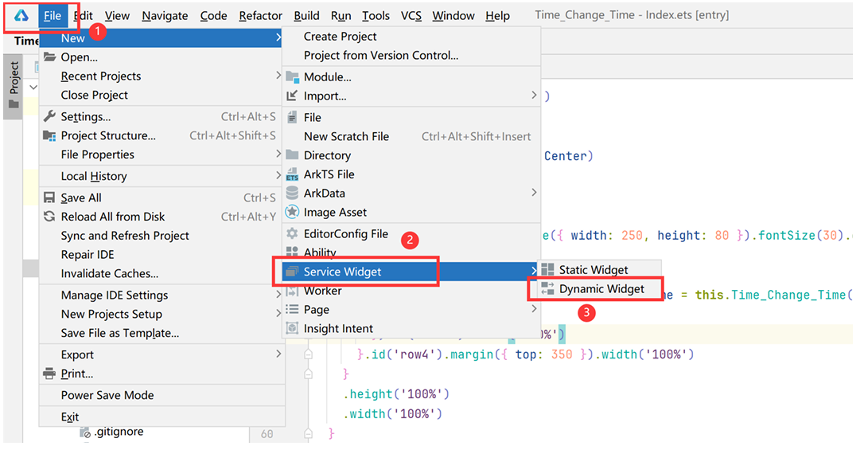Open the Navigate menu

click(x=165, y=16)
